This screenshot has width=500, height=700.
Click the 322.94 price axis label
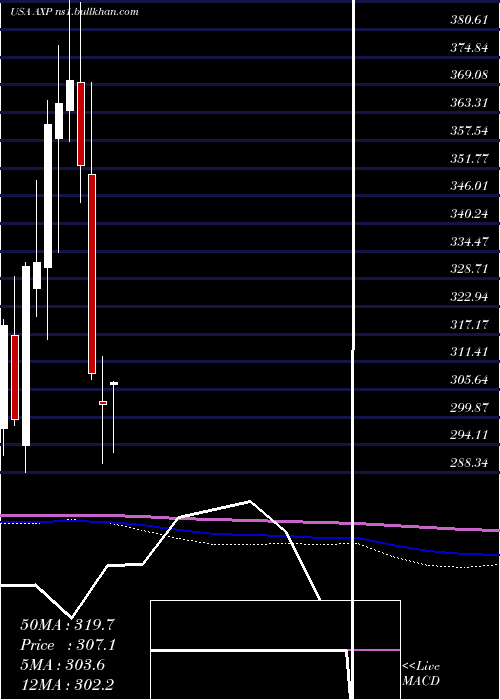469,297
